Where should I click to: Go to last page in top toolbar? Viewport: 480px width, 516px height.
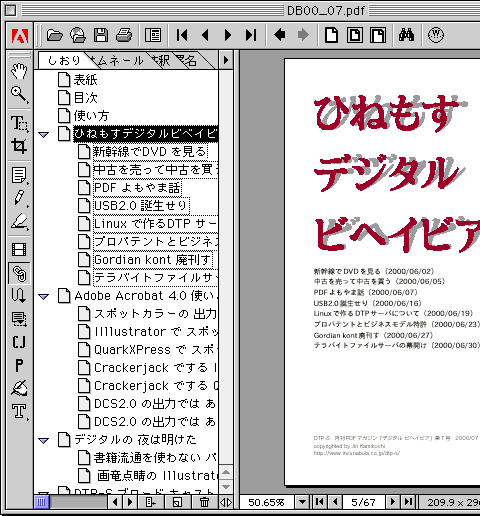click(251, 35)
